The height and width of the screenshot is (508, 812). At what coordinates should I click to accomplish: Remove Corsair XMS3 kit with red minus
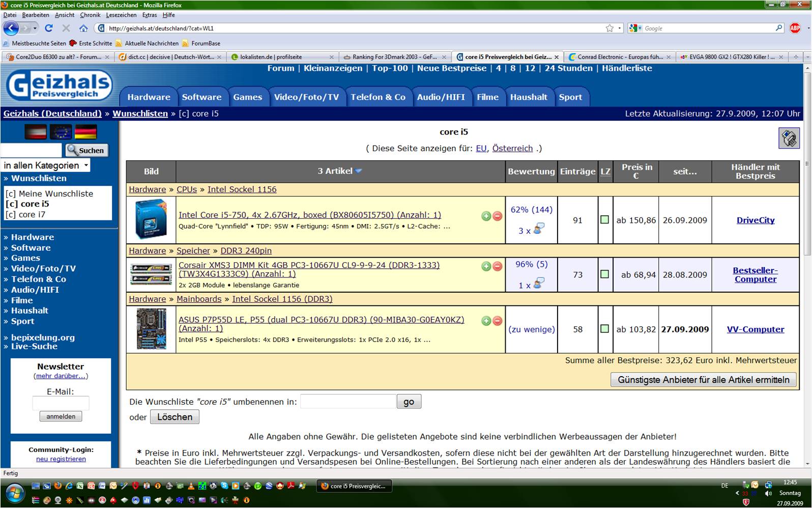[x=497, y=266]
